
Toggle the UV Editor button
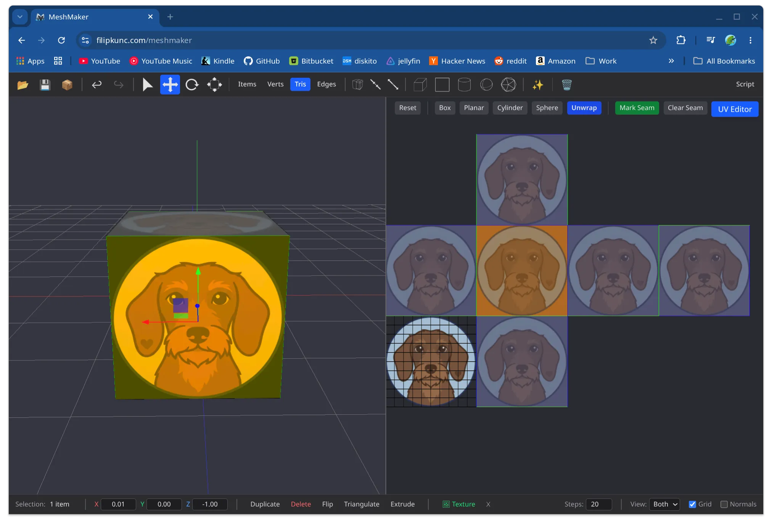point(735,109)
